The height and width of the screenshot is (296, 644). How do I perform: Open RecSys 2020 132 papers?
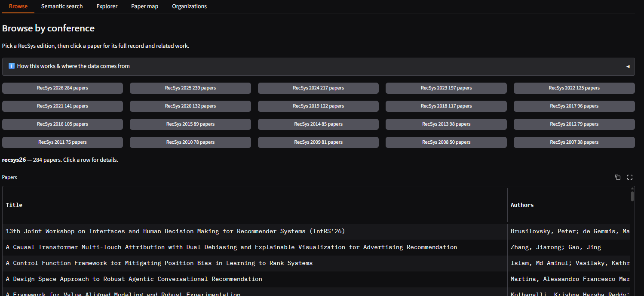coord(190,106)
